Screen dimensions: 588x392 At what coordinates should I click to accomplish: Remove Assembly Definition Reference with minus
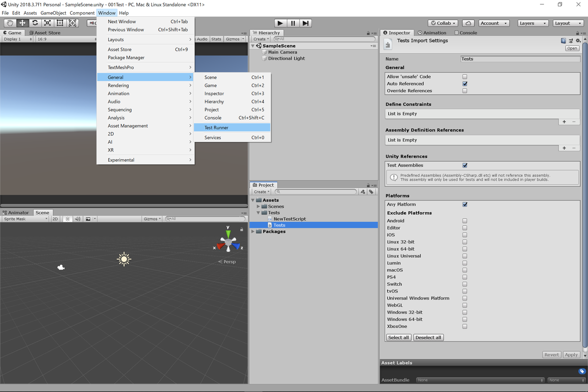point(574,148)
